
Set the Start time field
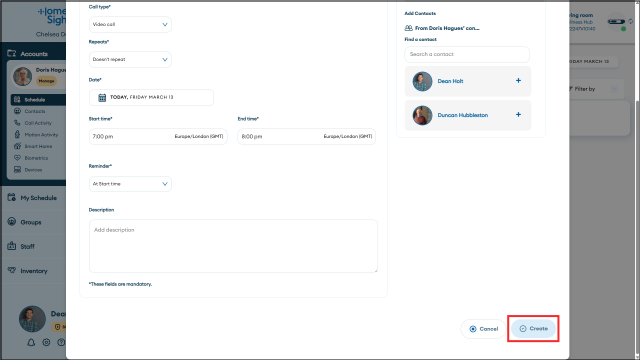click(x=158, y=137)
